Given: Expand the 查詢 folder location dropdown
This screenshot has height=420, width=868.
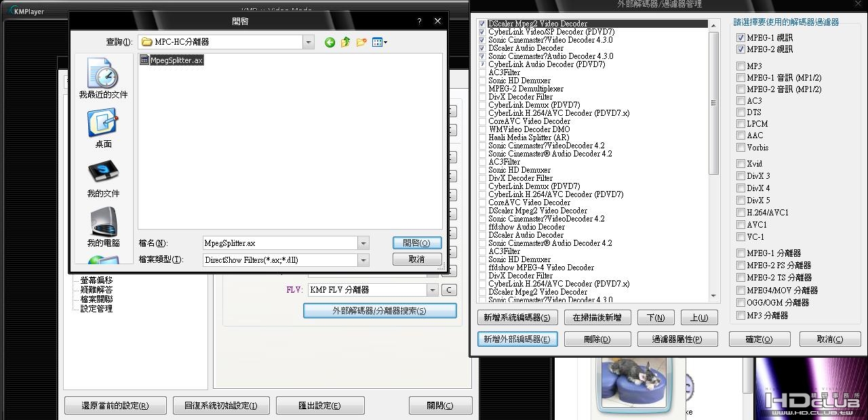Looking at the screenshot, I should 309,42.
